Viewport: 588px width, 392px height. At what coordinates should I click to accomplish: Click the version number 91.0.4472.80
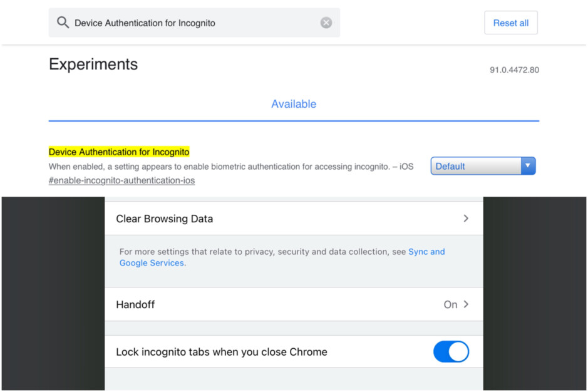[x=515, y=70]
